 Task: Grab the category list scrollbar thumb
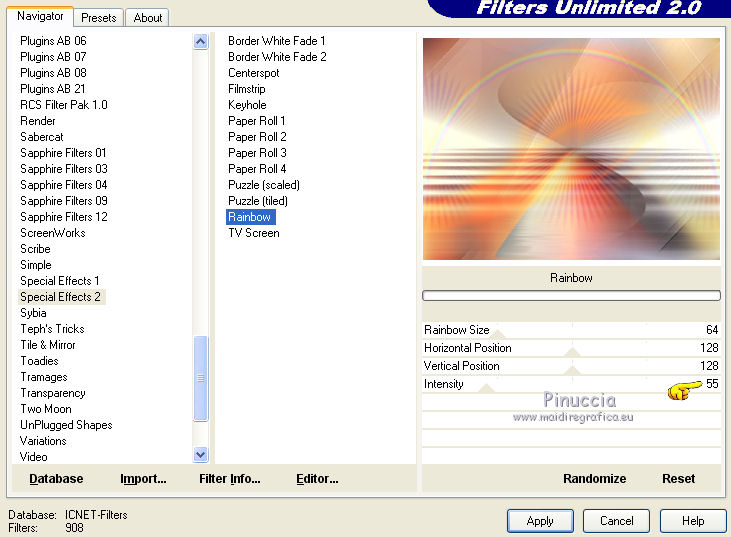200,378
